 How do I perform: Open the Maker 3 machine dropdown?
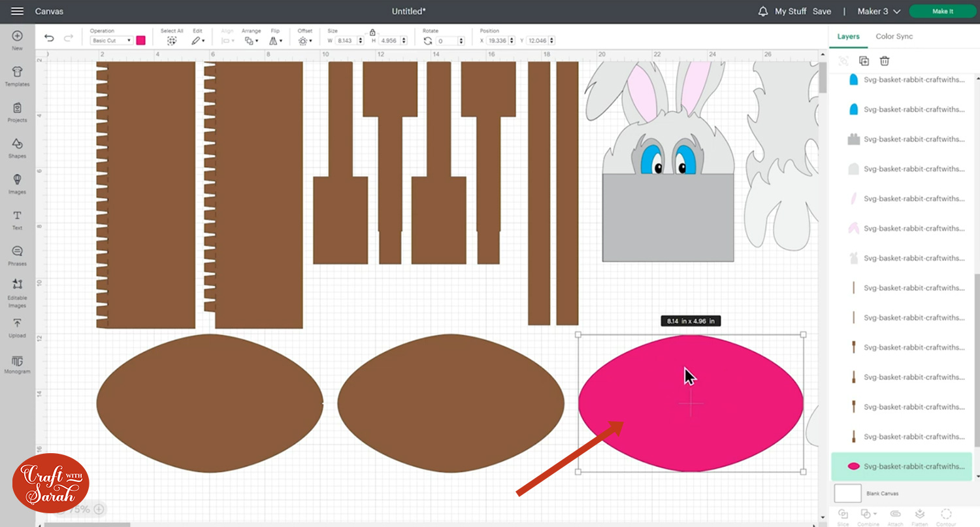[x=879, y=11]
